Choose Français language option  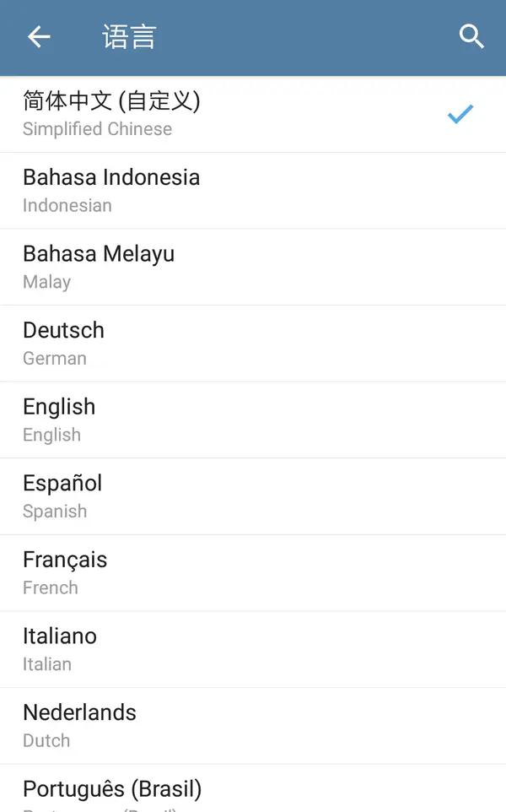coord(65,560)
